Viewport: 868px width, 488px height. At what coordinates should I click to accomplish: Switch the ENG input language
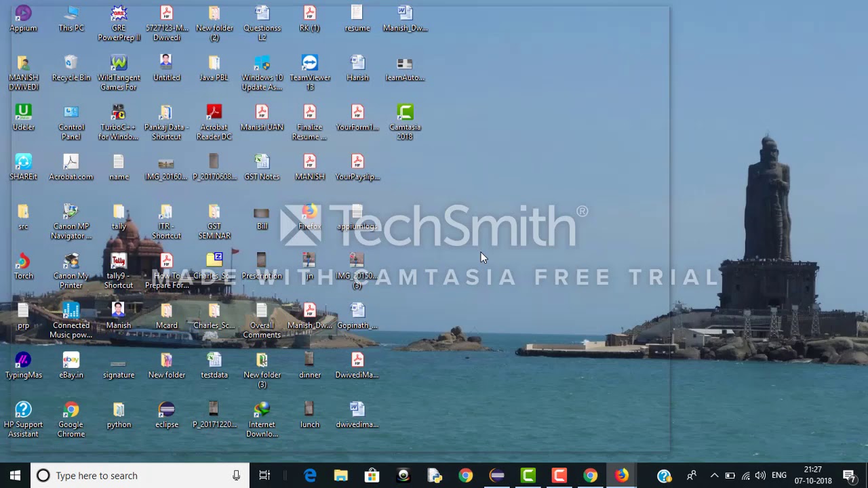coord(780,476)
